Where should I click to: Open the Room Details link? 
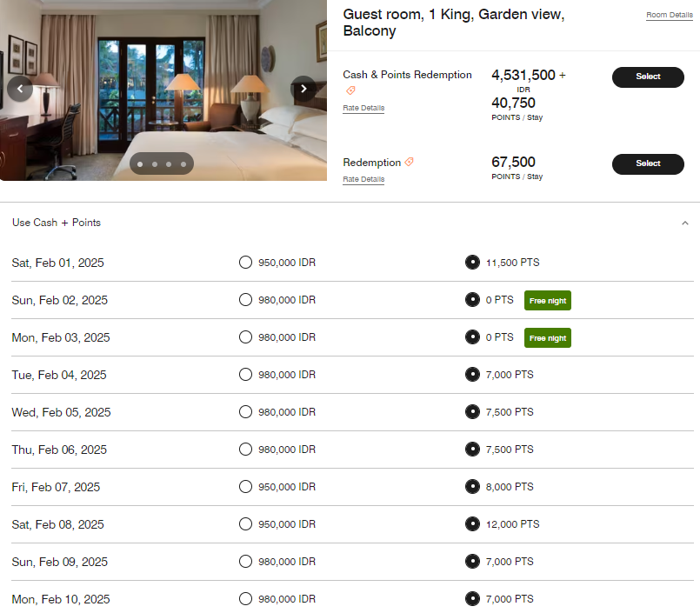click(669, 15)
